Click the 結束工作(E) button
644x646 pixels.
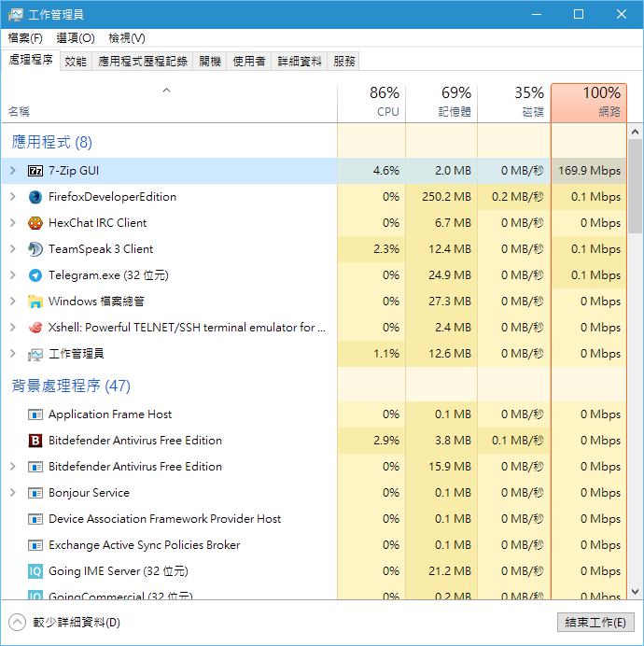595,622
